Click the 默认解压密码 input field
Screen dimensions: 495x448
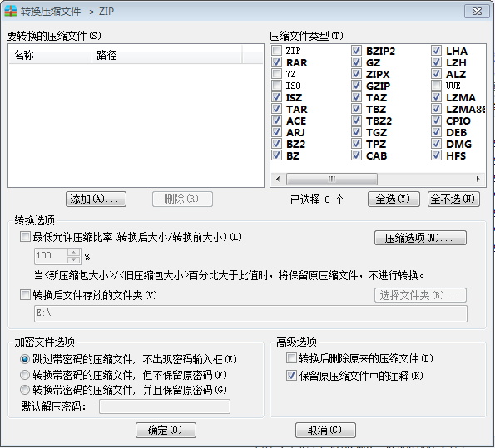click(165, 406)
